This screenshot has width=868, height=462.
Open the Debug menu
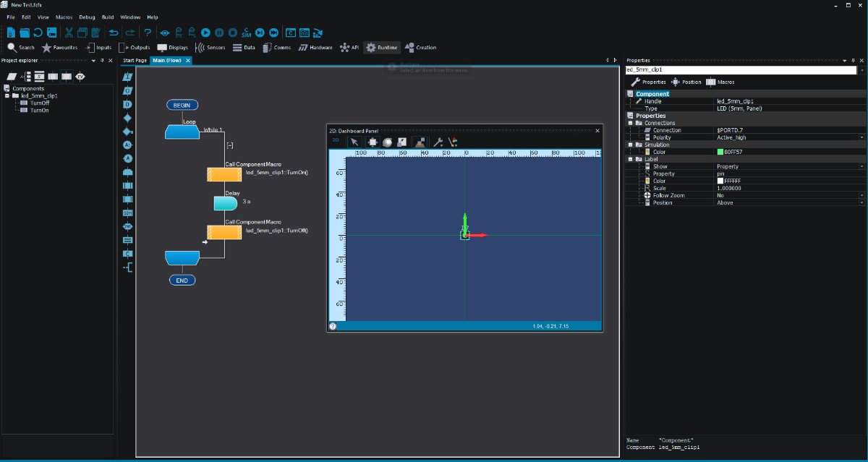tap(87, 17)
